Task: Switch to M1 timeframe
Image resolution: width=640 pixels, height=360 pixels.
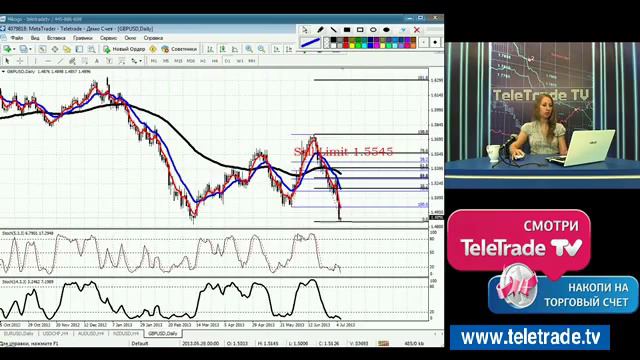Action: (153, 61)
